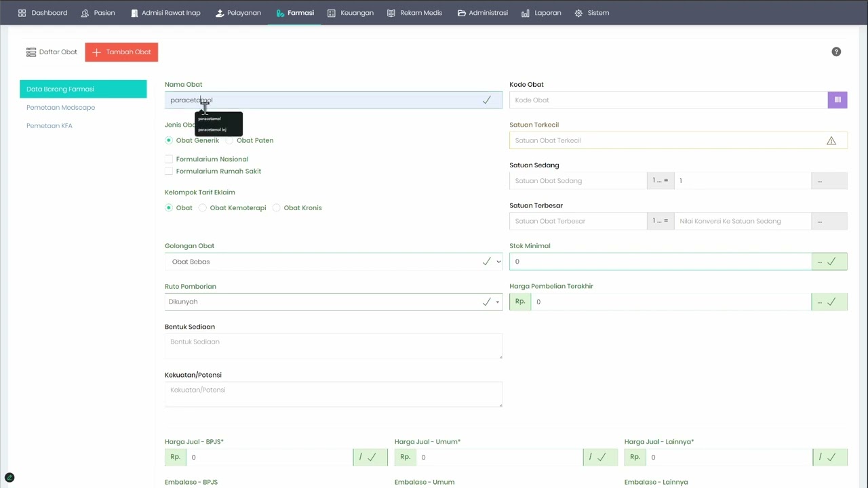The width and height of the screenshot is (868, 488).
Task: Open the help question mark icon
Action: click(x=836, y=52)
